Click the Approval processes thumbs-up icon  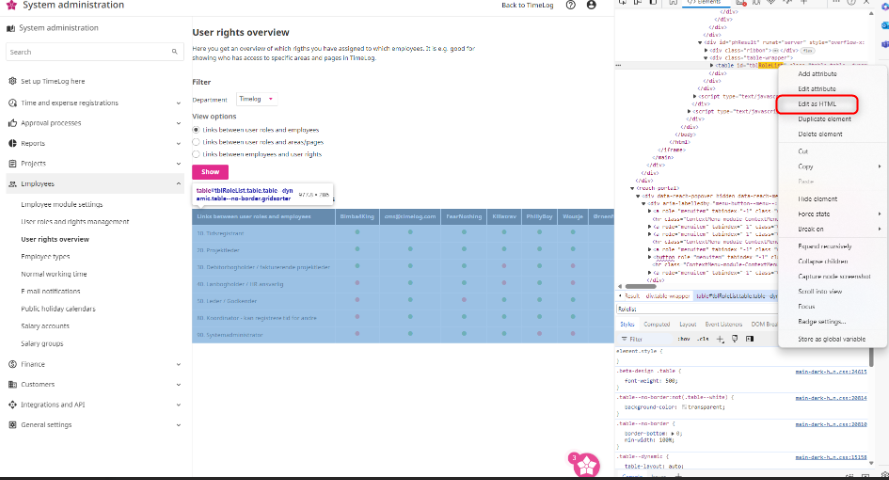point(12,123)
